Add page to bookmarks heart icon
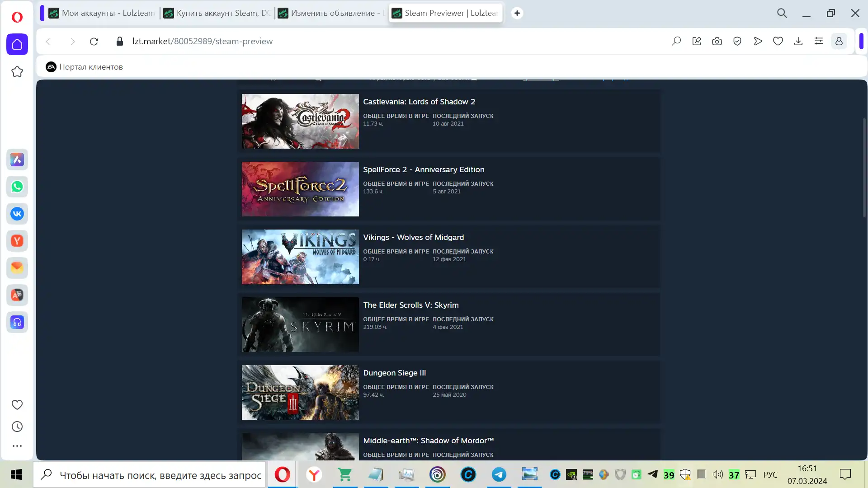 coord(778,41)
